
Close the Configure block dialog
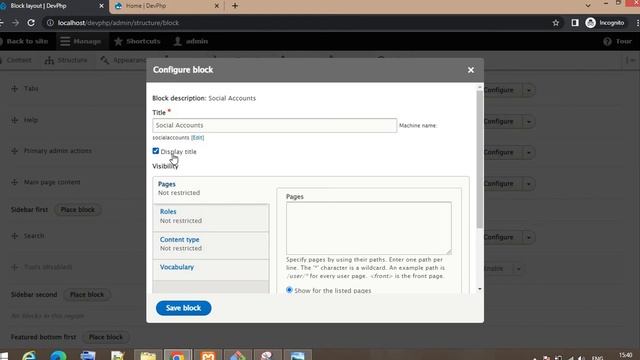(x=471, y=70)
